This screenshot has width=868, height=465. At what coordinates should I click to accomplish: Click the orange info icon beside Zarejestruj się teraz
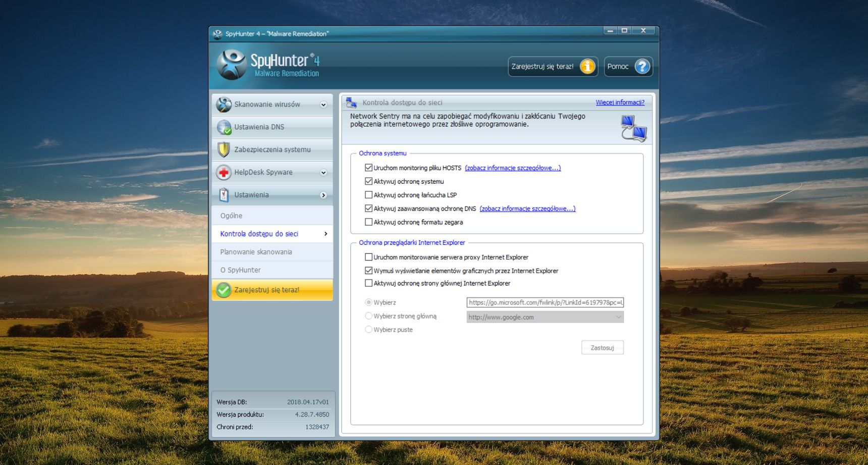(587, 67)
